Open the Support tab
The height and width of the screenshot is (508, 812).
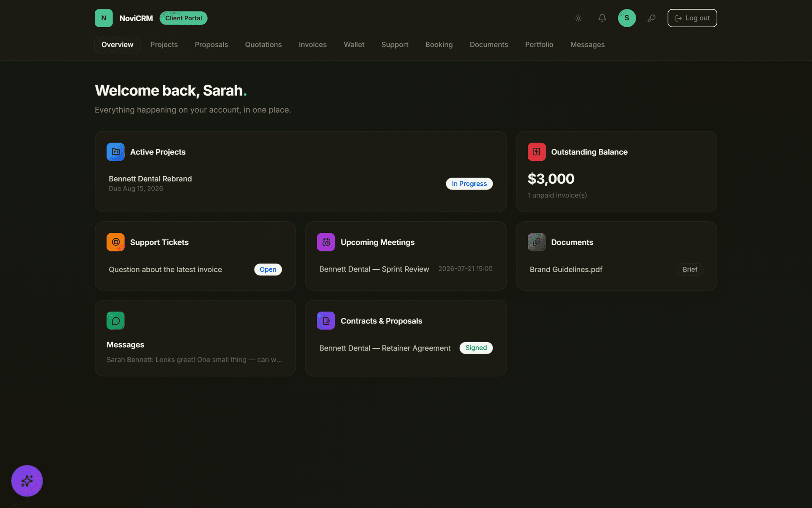(395, 45)
